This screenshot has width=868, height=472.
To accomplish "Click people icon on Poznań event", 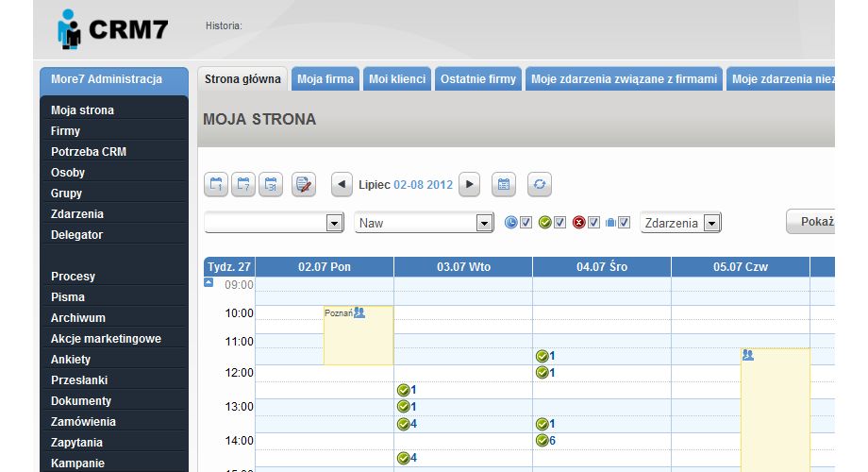I will click(x=359, y=312).
